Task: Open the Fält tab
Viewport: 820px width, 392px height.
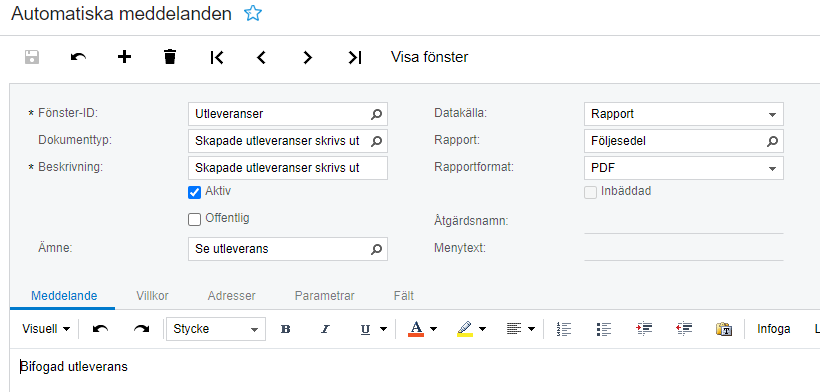Action: (x=404, y=296)
